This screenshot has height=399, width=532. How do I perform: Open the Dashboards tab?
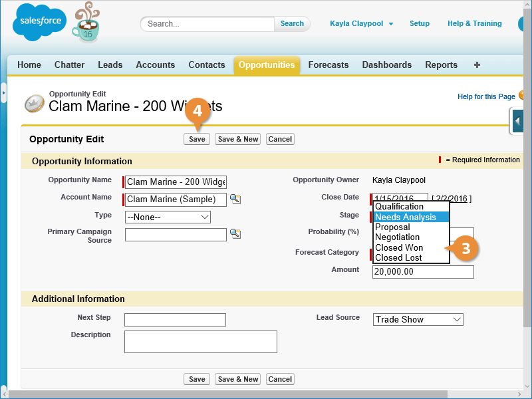point(387,65)
